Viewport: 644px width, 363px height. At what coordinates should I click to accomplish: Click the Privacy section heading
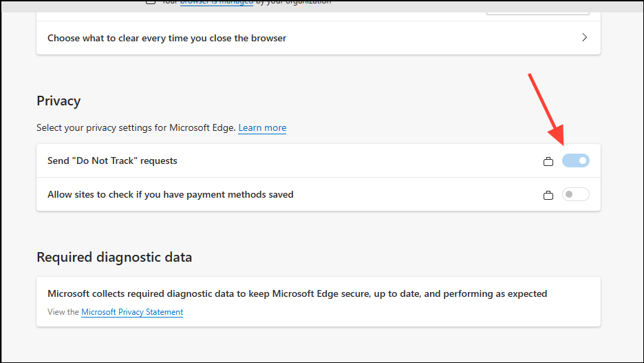tap(58, 101)
